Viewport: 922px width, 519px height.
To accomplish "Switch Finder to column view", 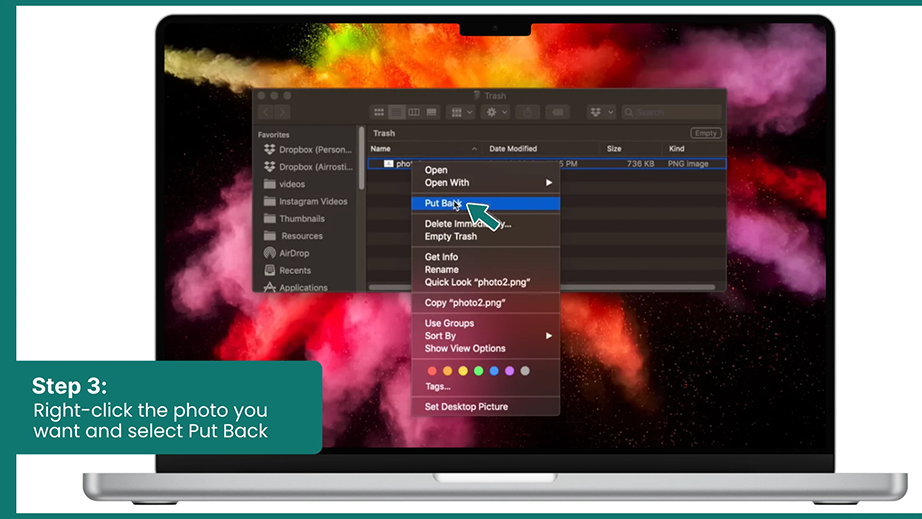I will click(414, 112).
